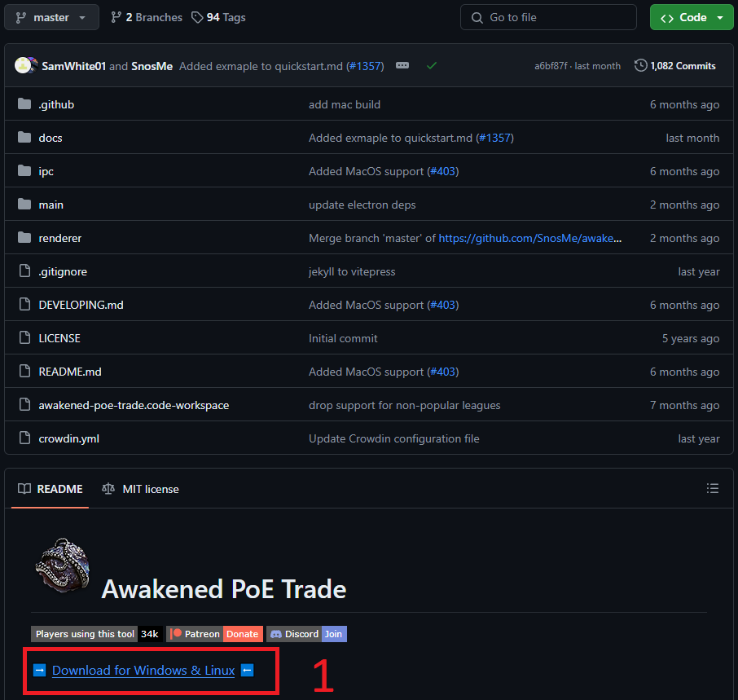Screen dimensions: 738x700
Task: View the 94 Tags link
Action: tap(218, 17)
